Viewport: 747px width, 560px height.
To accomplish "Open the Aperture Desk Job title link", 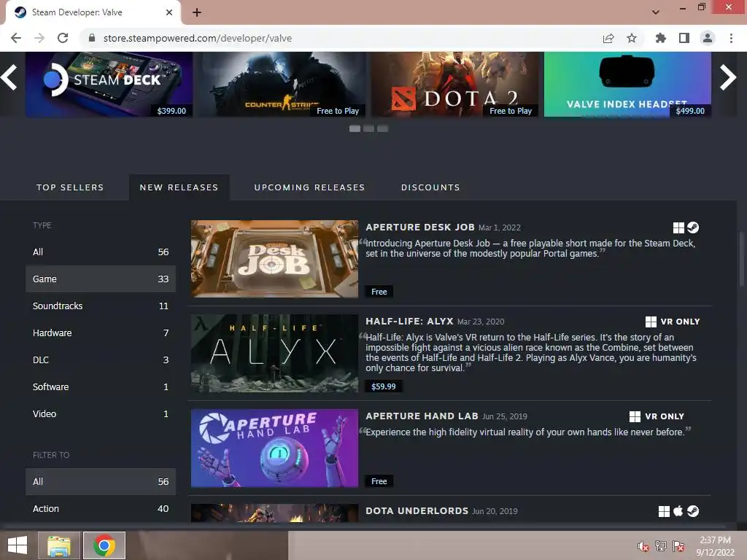I will click(x=420, y=227).
